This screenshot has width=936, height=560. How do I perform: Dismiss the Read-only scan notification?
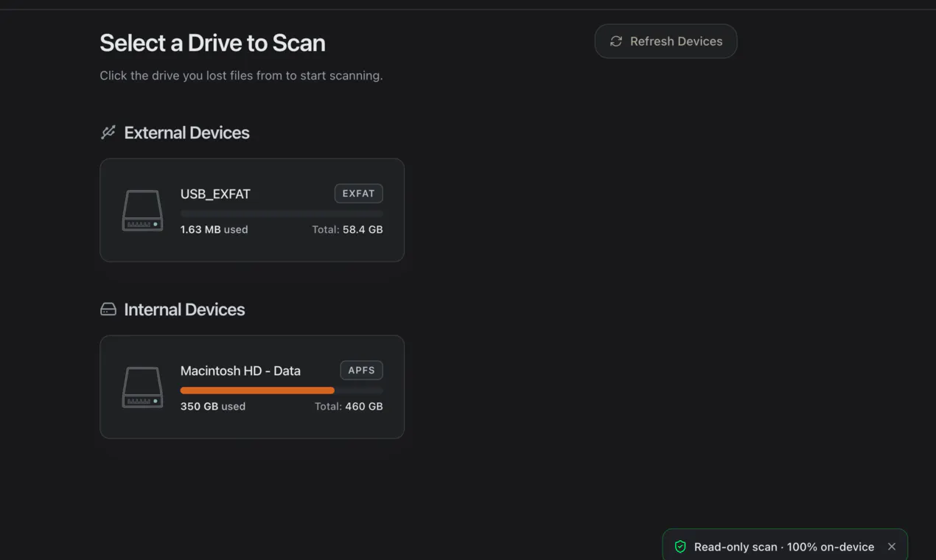pos(892,547)
